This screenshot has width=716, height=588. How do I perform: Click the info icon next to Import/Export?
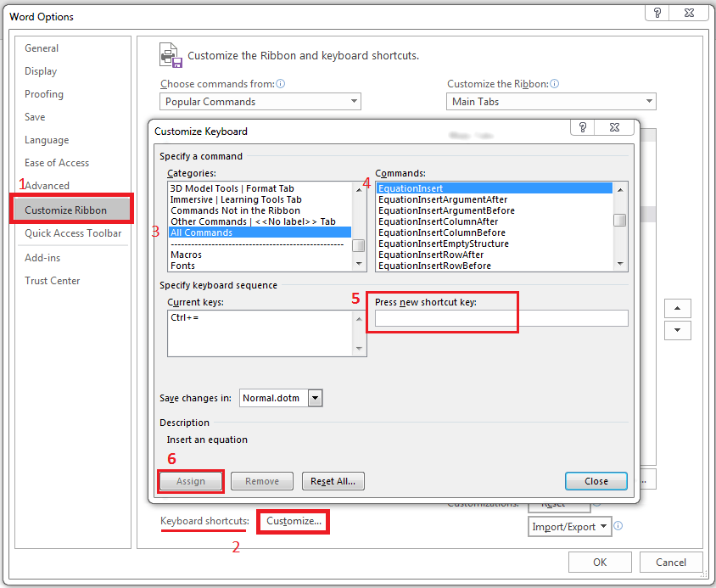click(618, 526)
